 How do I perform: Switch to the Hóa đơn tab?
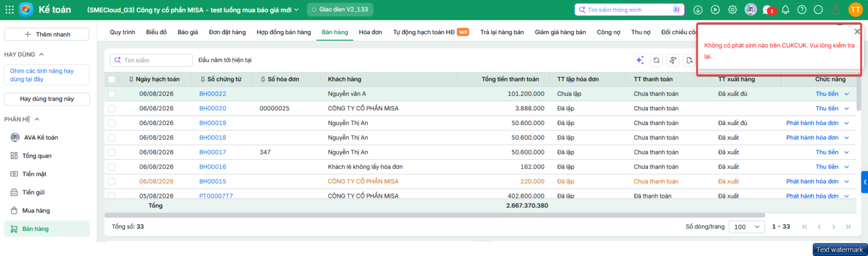[371, 32]
